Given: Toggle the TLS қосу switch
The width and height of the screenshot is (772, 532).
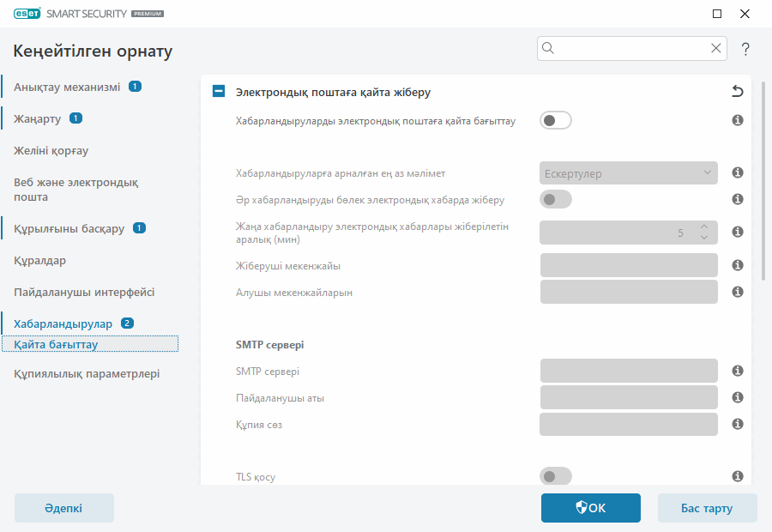Looking at the screenshot, I should (x=555, y=476).
